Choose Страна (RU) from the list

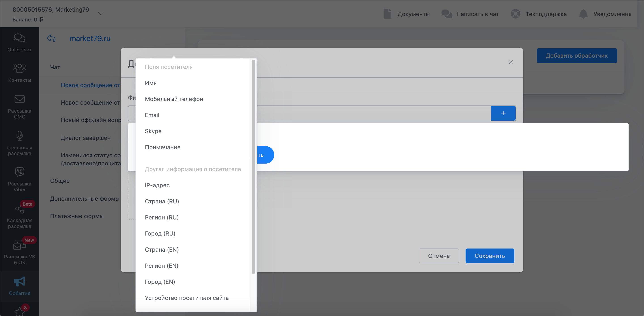[x=162, y=201]
